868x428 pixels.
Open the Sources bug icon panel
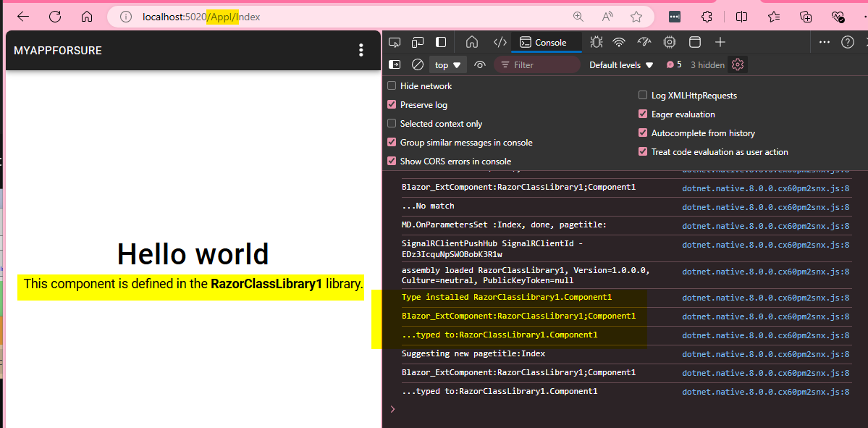point(596,42)
